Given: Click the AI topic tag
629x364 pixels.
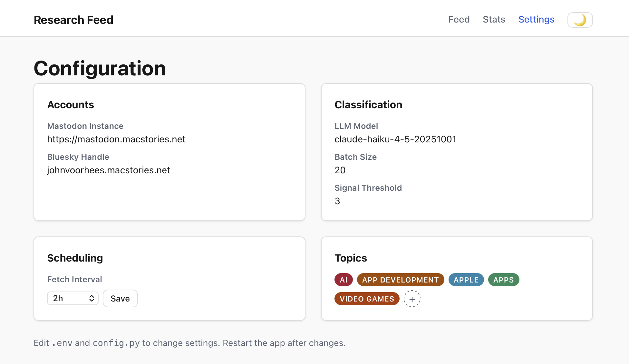Looking at the screenshot, I should click(x=344, y=280).
